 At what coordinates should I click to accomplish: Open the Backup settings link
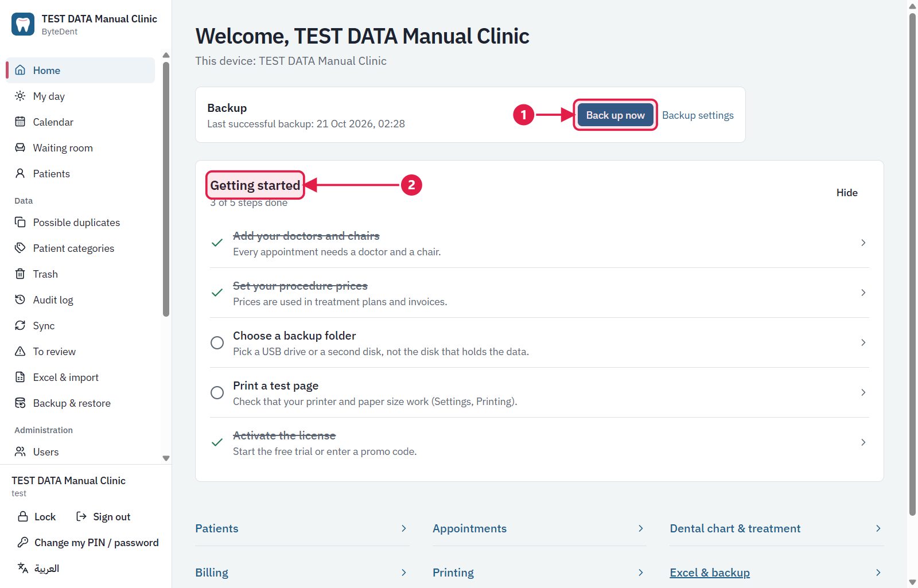coord(698,115)
